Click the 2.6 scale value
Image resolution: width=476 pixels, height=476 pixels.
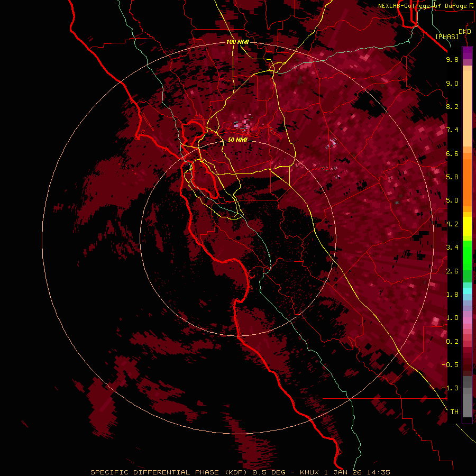pos(452,271)
